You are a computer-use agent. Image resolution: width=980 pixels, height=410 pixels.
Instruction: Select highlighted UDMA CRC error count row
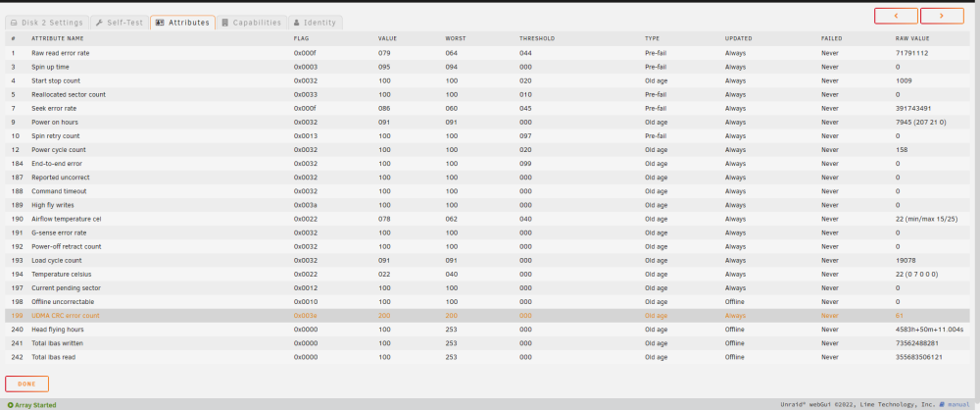click(x=489, y=316)
